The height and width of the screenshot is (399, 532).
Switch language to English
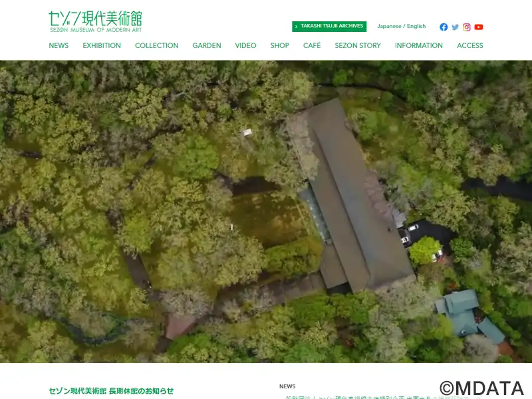[x=416, y=26]
